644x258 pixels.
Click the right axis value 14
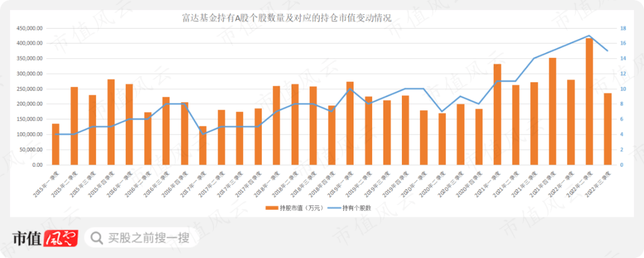point(623,58)
